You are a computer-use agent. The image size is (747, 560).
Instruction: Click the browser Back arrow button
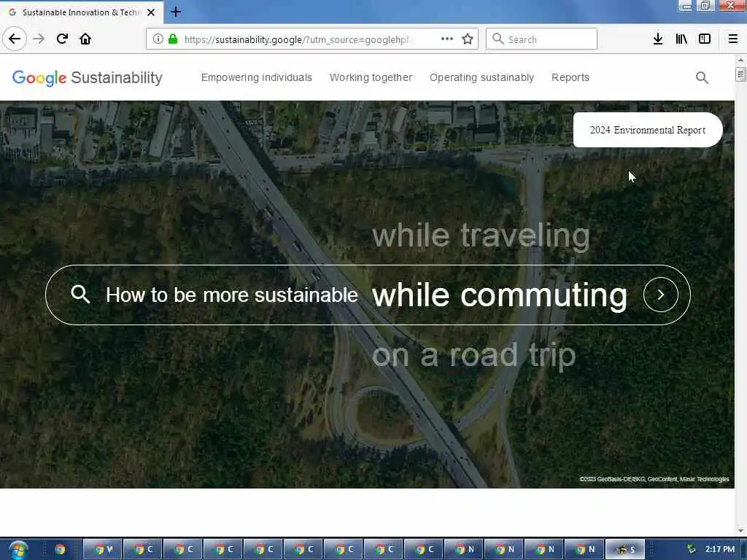(15, 39)
